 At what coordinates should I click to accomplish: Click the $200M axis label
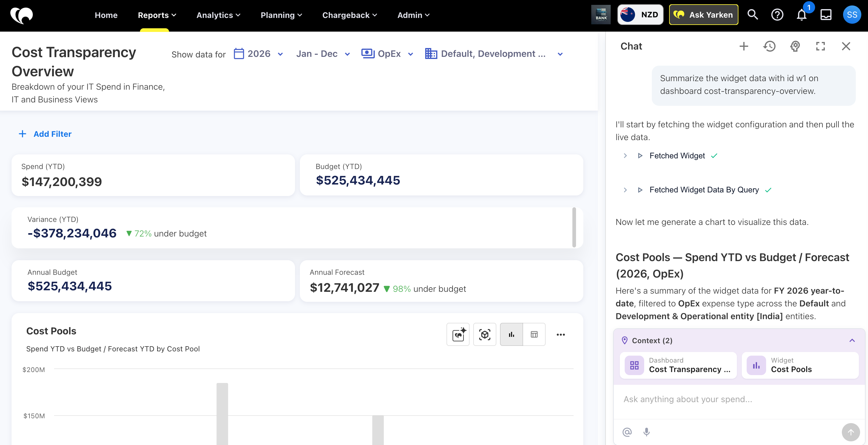point(34,370)
